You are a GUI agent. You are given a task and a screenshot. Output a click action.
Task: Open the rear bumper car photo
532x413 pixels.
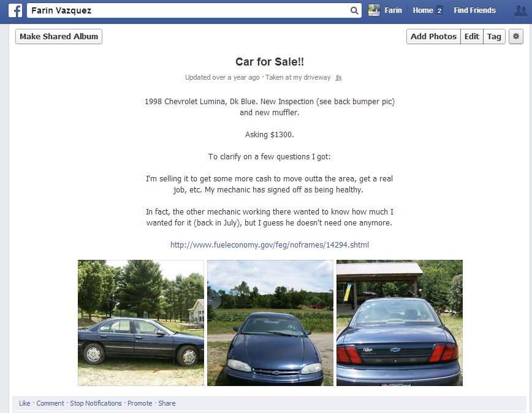[x=400, y=323]
